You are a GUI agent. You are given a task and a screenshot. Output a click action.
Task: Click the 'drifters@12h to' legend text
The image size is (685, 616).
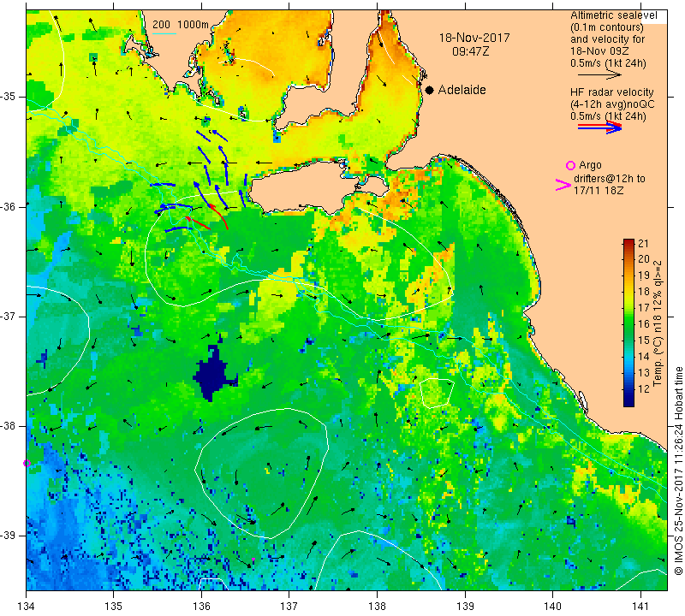click(609, 179)
